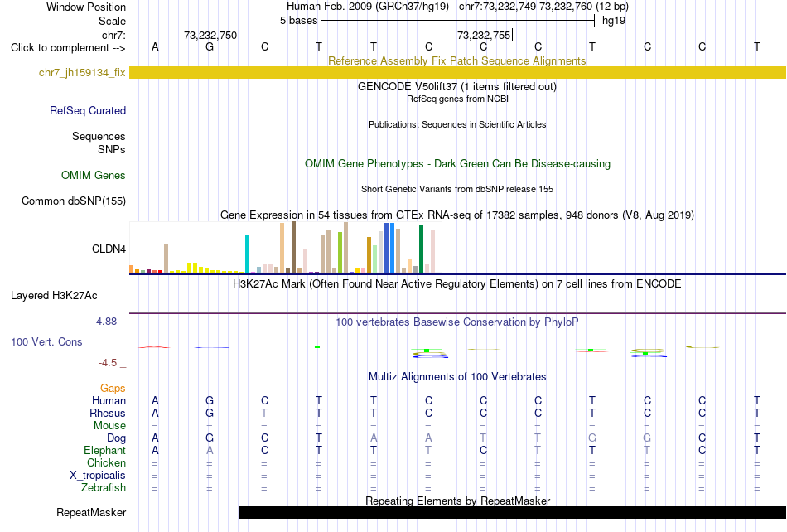The image size is (787, 532).
Task: Select the Sequences track label
Action: pos(99,137)
